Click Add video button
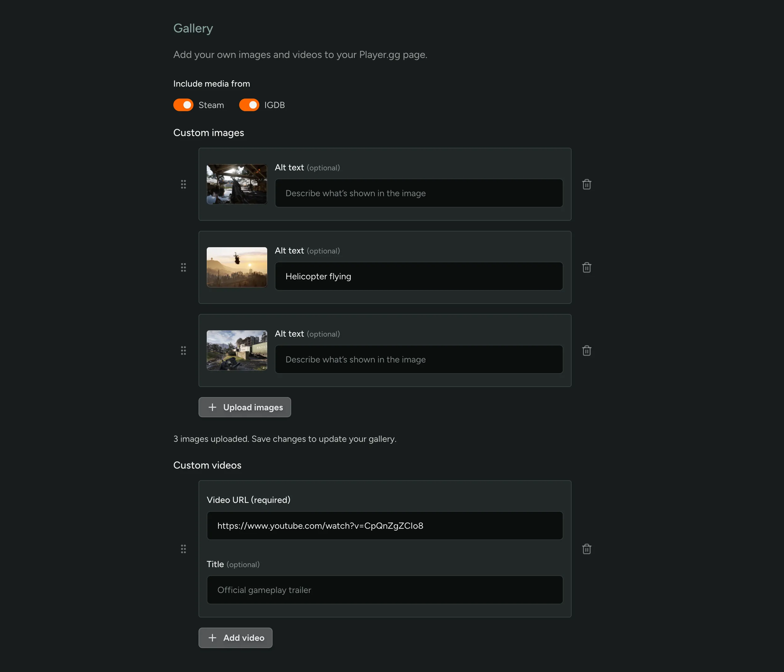The height and width of the screenshot is (672, 784). point(235,638)
